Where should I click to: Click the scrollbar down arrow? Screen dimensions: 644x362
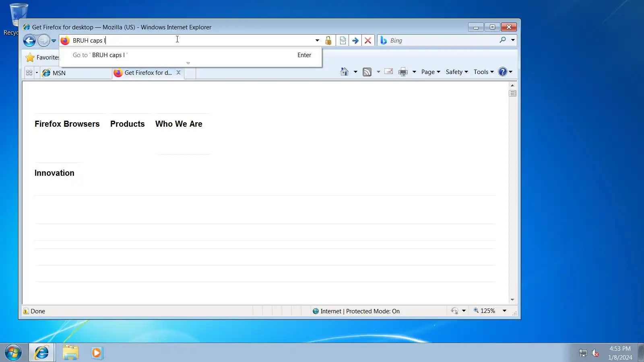(512, 300)
